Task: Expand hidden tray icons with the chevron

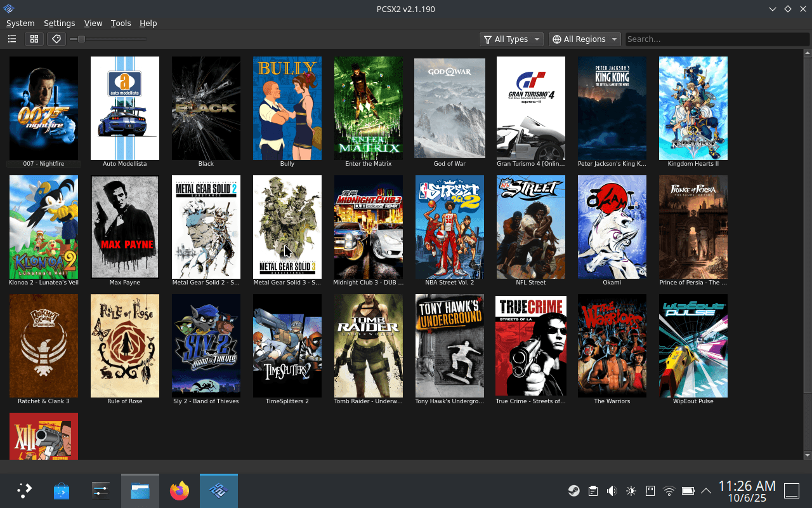Action: click(705, 490)
